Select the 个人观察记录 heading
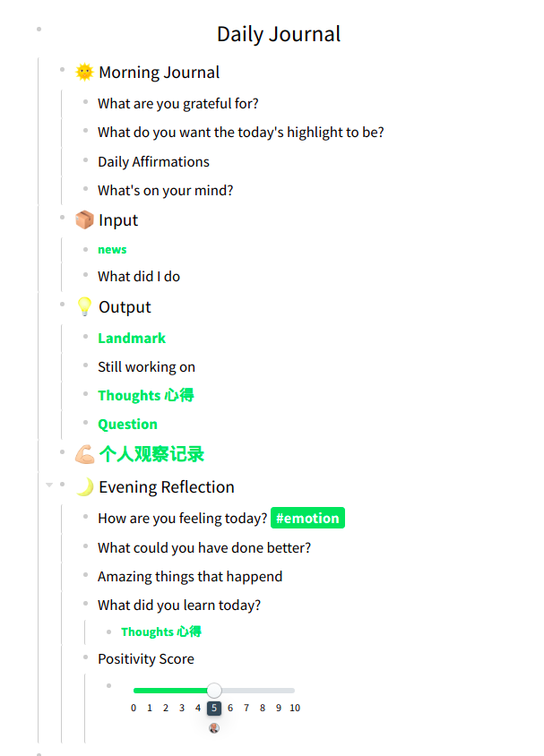Screen dimensions: 544x756 [151, 454]
